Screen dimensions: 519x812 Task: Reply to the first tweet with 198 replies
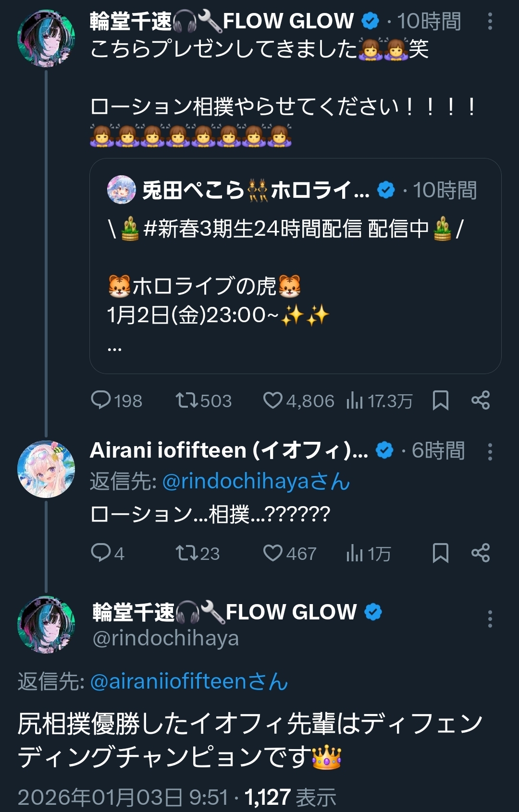(101, 400)
